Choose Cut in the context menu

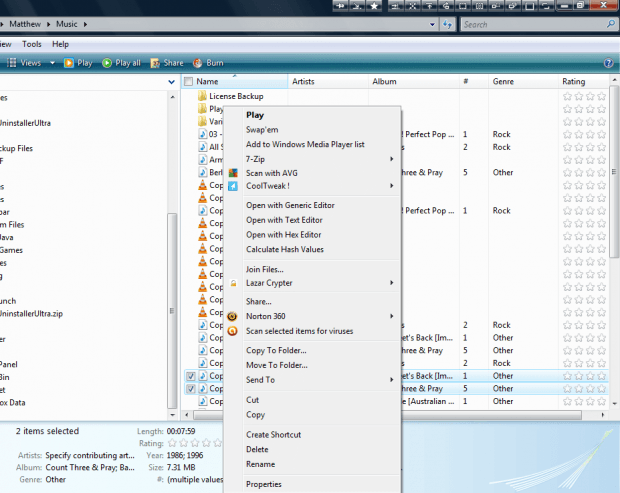coord(252,400)
